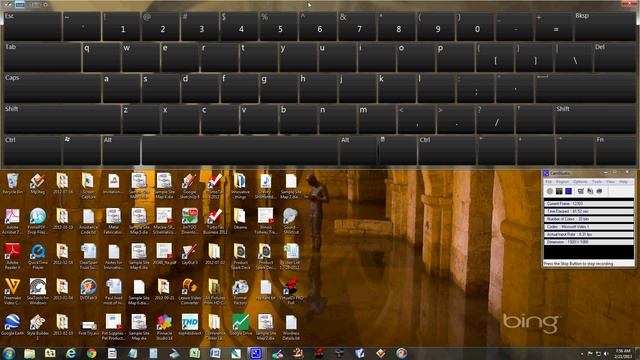Tap the Del key on on-screen keyboard
This screenshot has height=360, width=640.
point(615,57)
